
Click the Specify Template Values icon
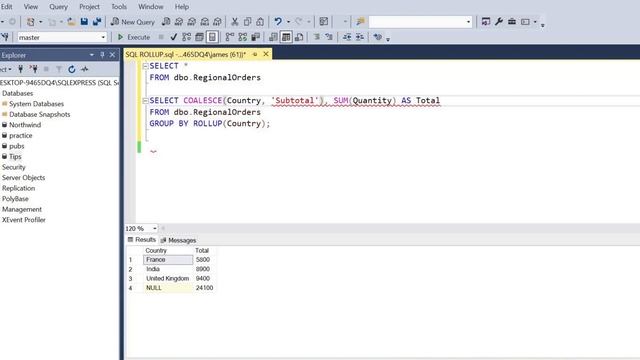pyautogui.click(x=378, y=37)
